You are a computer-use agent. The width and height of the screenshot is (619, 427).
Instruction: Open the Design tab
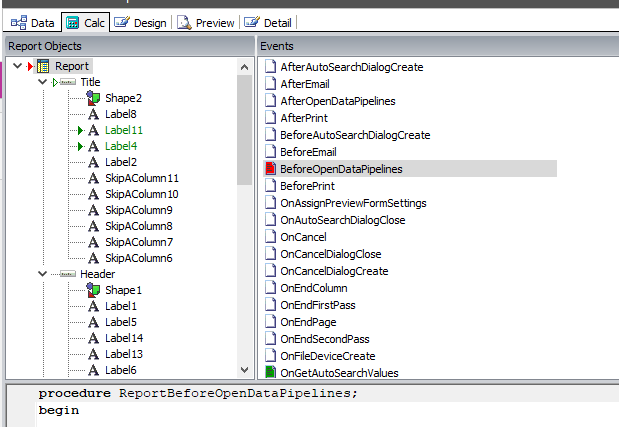[x=140, y=22]
